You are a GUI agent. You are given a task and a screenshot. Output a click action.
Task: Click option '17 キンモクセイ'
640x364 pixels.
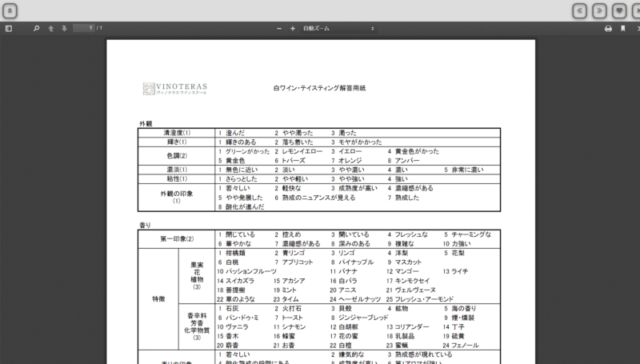[x=408, y=281]
